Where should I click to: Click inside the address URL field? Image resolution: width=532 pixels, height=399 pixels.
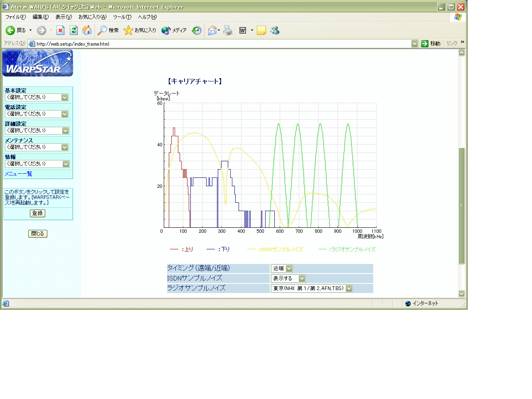coord(222,44)
